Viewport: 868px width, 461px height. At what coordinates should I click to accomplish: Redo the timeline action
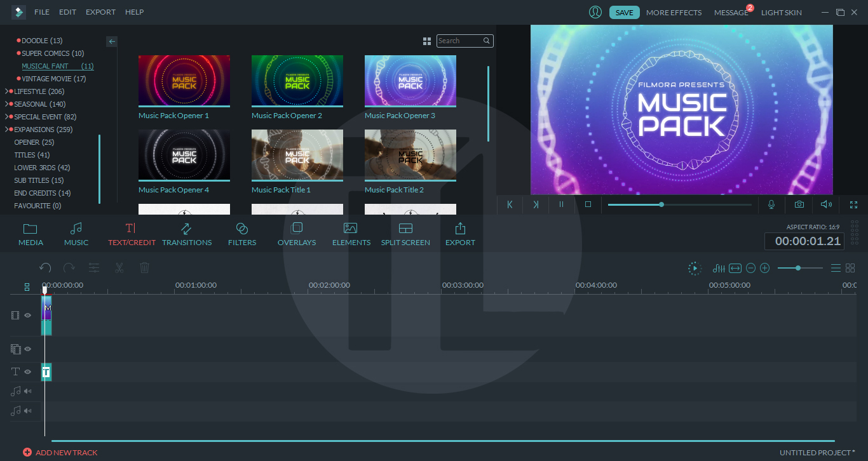69,268
